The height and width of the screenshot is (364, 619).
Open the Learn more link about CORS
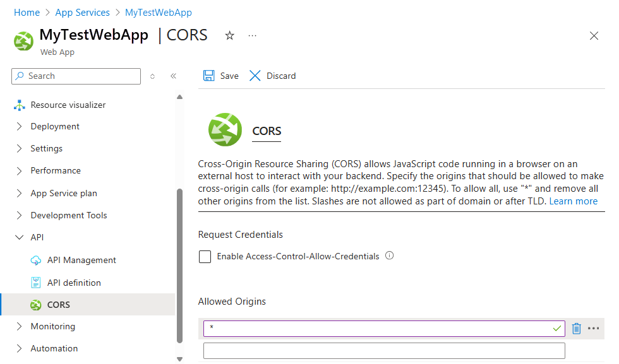[x=573, y=201]
